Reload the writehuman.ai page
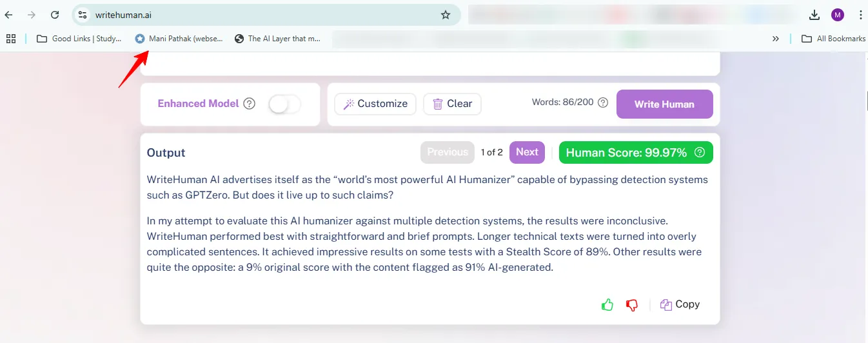868x343 pixels. coord(55,15)
